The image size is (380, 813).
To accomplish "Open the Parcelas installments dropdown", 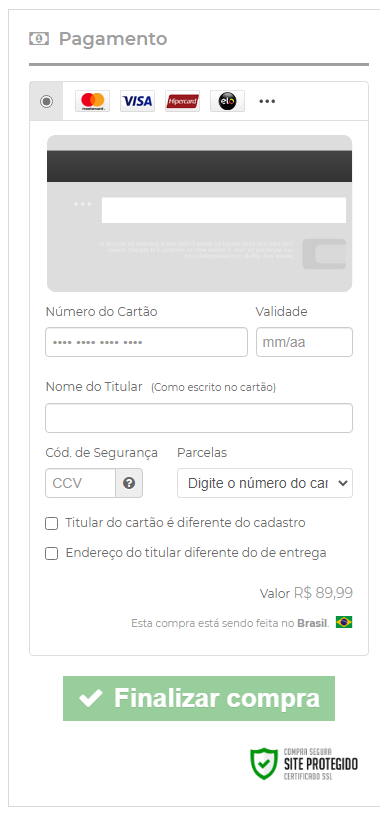I will tap(265, 483).
